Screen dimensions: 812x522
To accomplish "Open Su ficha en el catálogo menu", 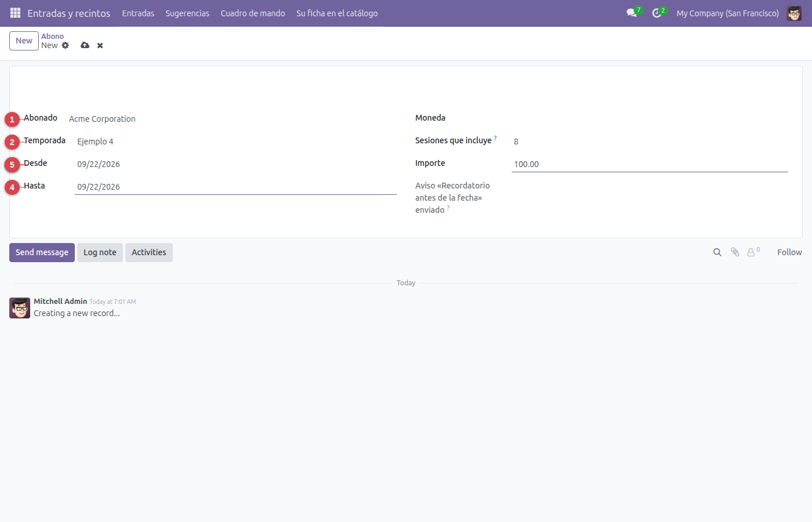I will point(337,13).
